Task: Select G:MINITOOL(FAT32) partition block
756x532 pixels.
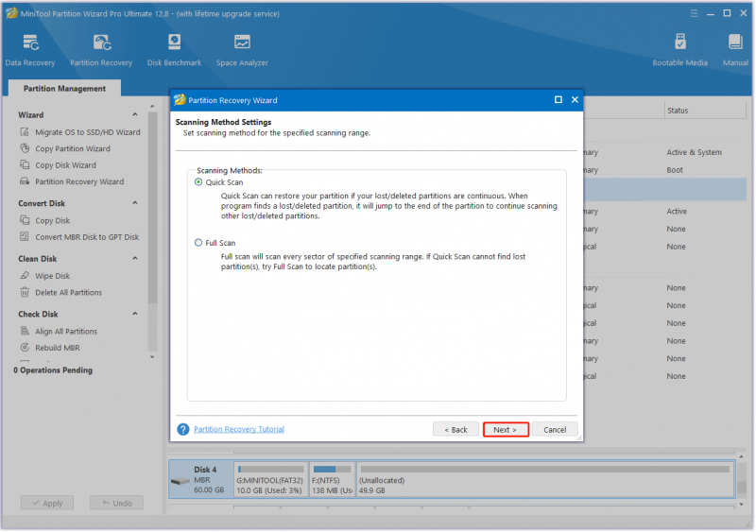Action: pyautogui.click(x=270, y=479)
